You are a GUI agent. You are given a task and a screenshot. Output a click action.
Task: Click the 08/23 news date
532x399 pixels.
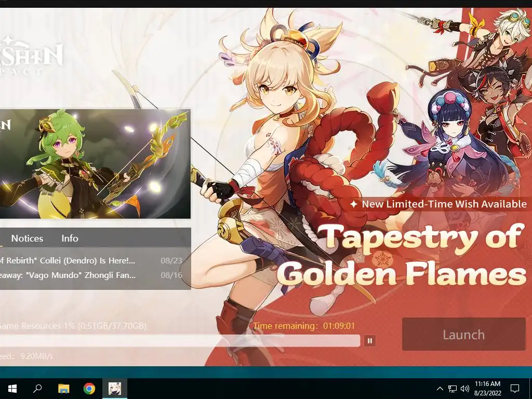(x=171, y=261)
